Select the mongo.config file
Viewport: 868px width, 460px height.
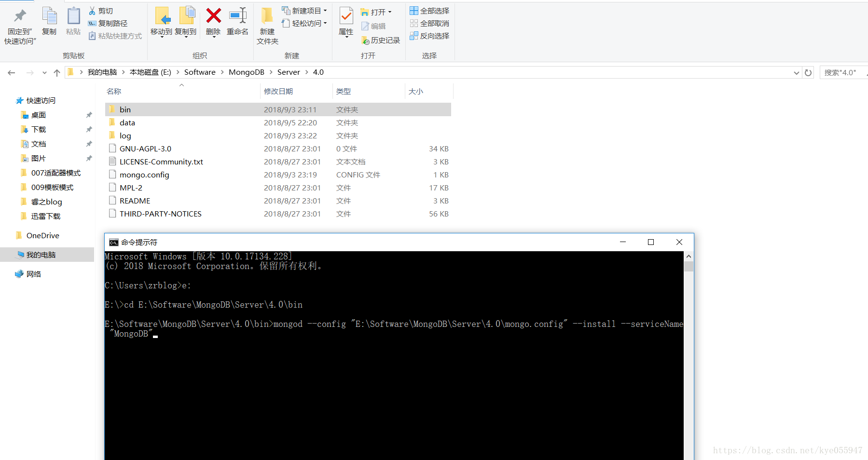pyautogui.click(x=278, y=175)
